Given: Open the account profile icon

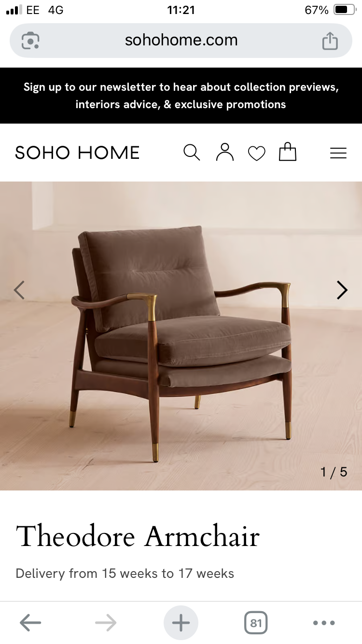Looking at the screenshot, I should point(224,152).
